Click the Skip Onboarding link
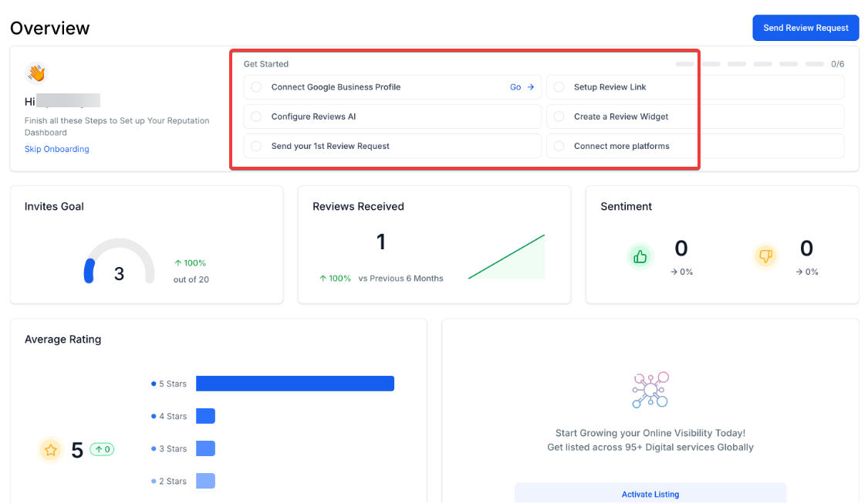The height and width of the screenshot is (504, 868). [56, 149]
